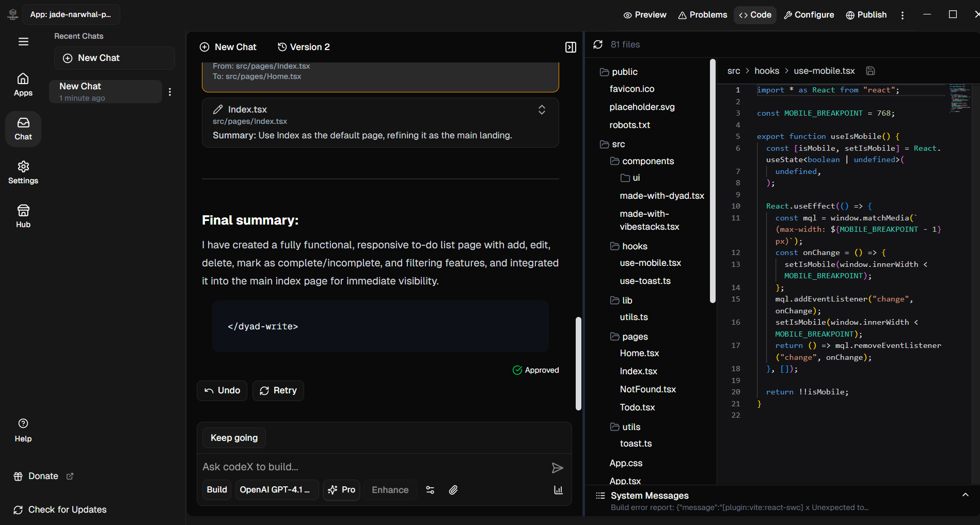Image resolution: width=980 pixels, height=525 pixels.
Task: Expand the Index.tsx edit card
Action: (x=542, y=109)
